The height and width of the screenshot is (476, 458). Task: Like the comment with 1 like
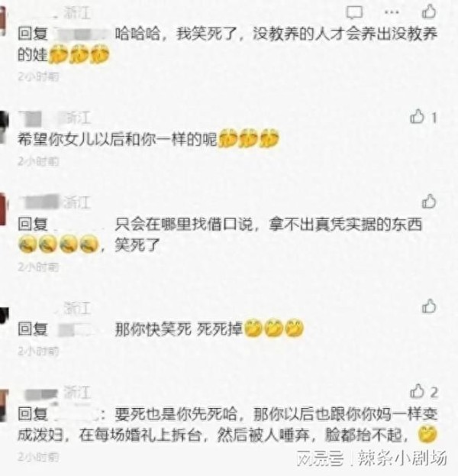coord(417,116)
